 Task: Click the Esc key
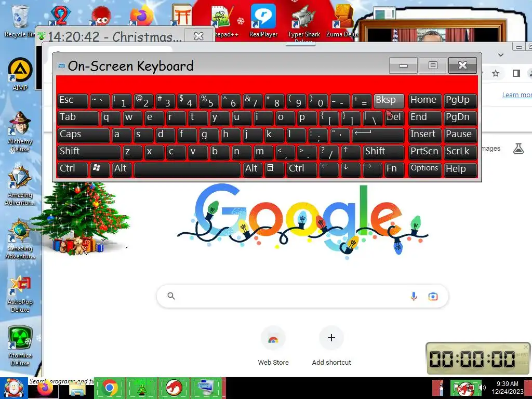(x=73, y=101)
